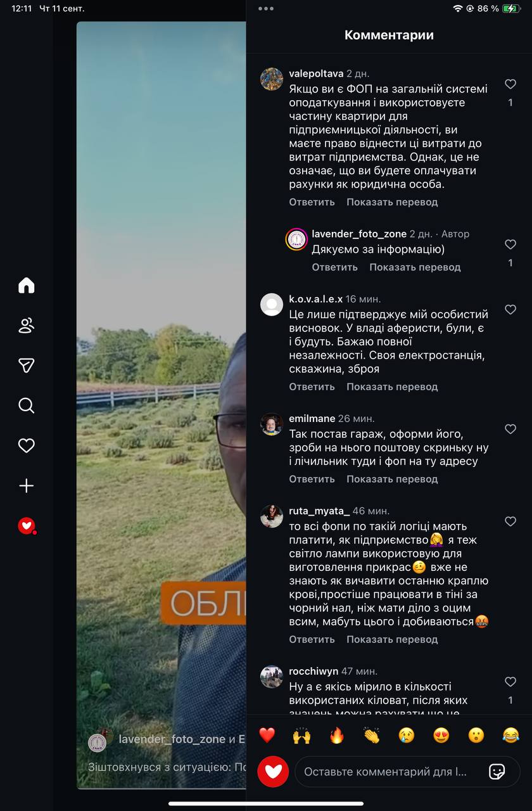The height and width of the screenshot is (811, 532).
Task: Show translation of lavender_foto_zone reply
Action: tap(415, 267)
